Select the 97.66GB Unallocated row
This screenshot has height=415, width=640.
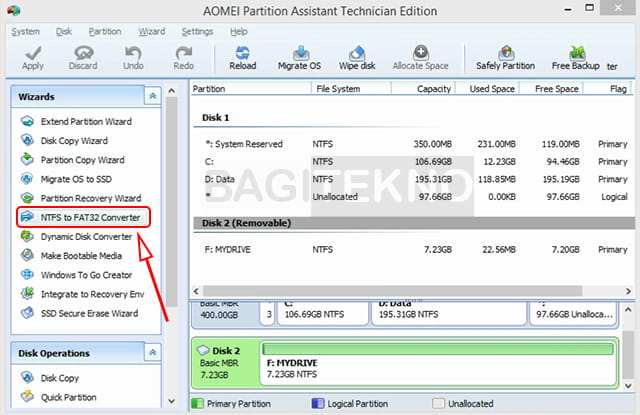click(x=416, y=197)
